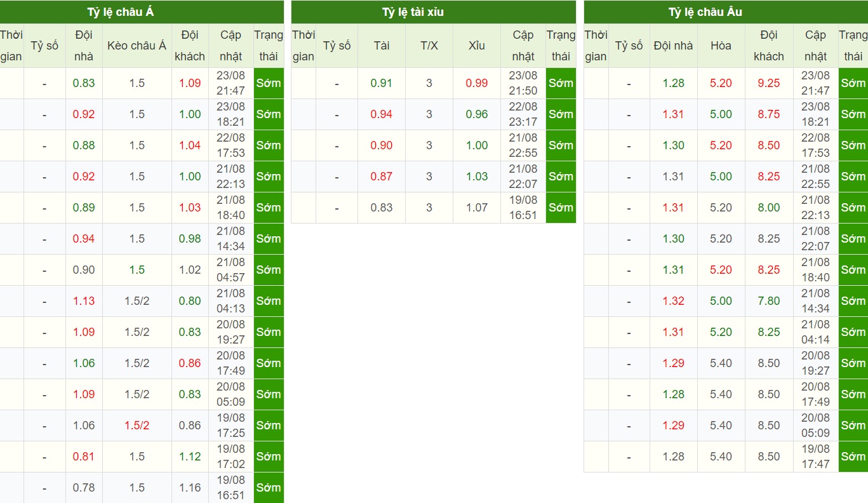Click home odds 0.78 in châu Á last row
This screenshot has width=868, height=503.
[x=84, y=488]
